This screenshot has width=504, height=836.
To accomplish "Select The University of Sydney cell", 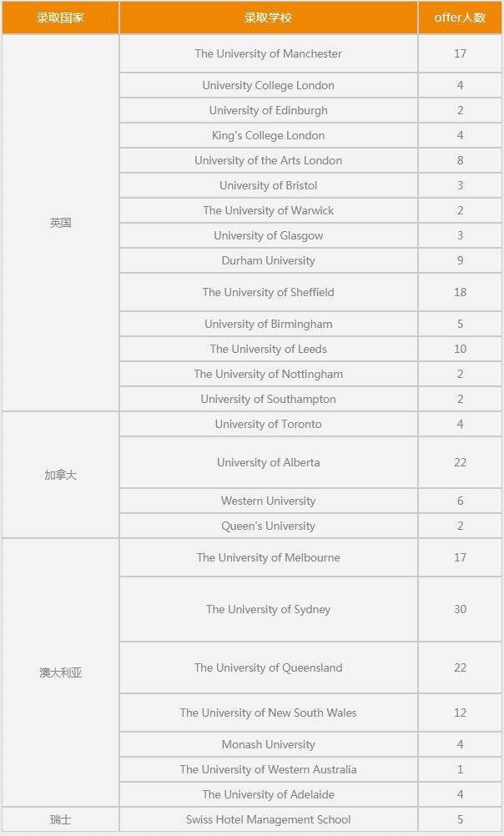I will (268, 609).
